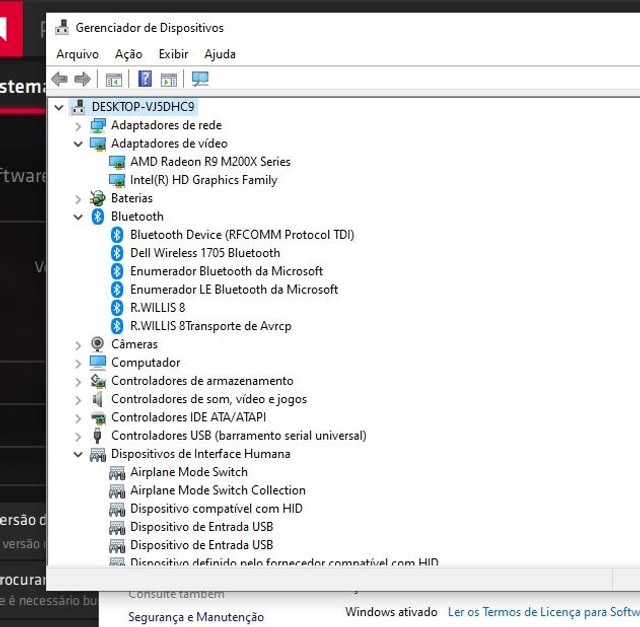Click the Controladores IDE ATA/ATAPI icon
Viewport: 640px width, 627px height.
tap(98, 418)
